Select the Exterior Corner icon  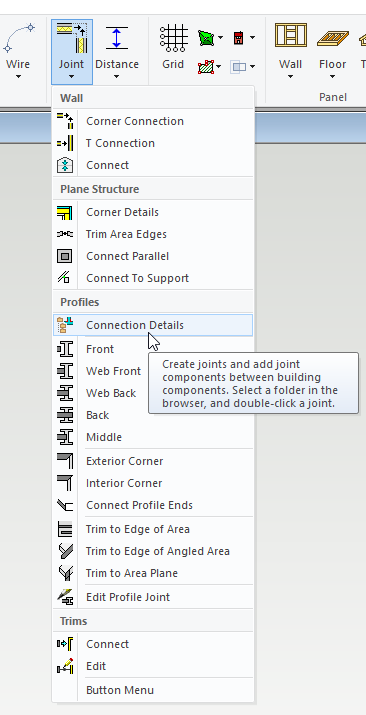point(65,461)
